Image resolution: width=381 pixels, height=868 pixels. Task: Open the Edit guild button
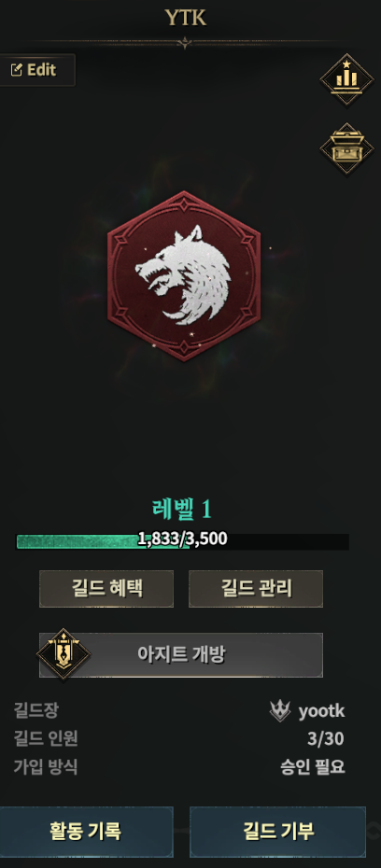click(x=37, y=70)
